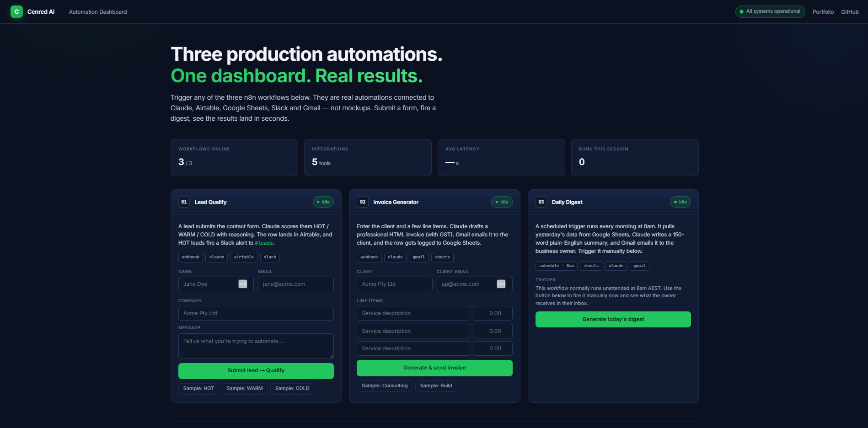
Task: Click the autofill icon in Name field
Action: tap(243, 284)
